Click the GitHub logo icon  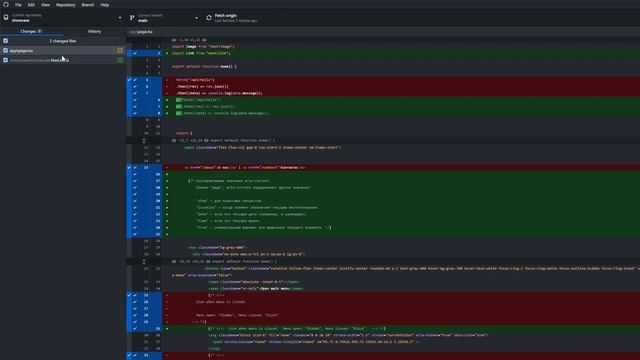[6, 4]
